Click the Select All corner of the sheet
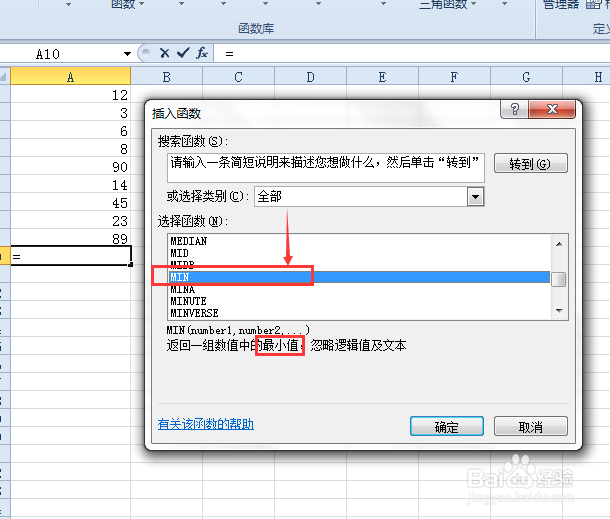Screen dimensions: 610x519 coord(5,76)
